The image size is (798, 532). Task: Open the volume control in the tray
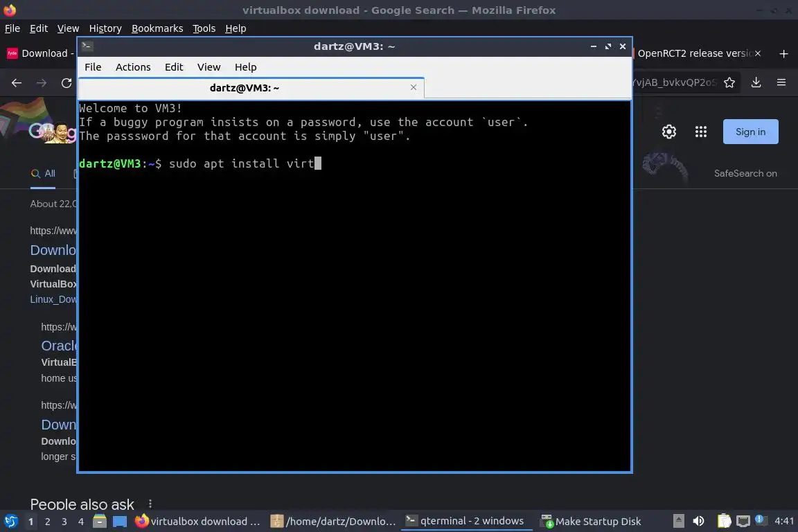point(699,521)
